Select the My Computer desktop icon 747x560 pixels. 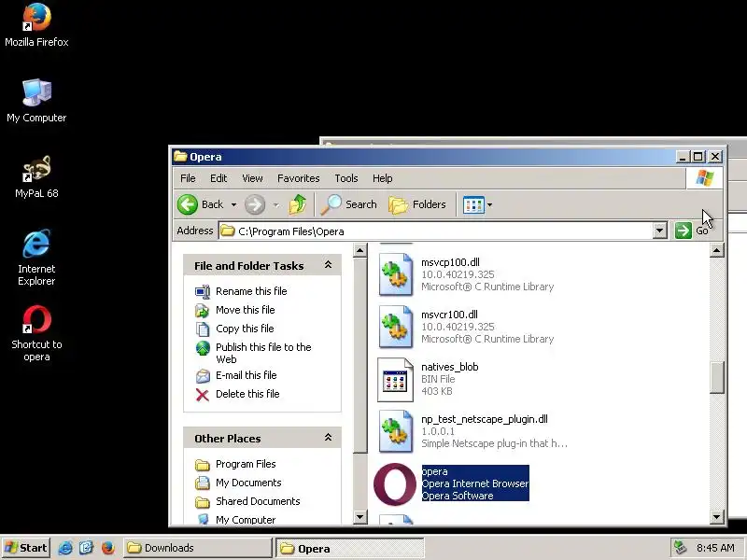point(36,101)
